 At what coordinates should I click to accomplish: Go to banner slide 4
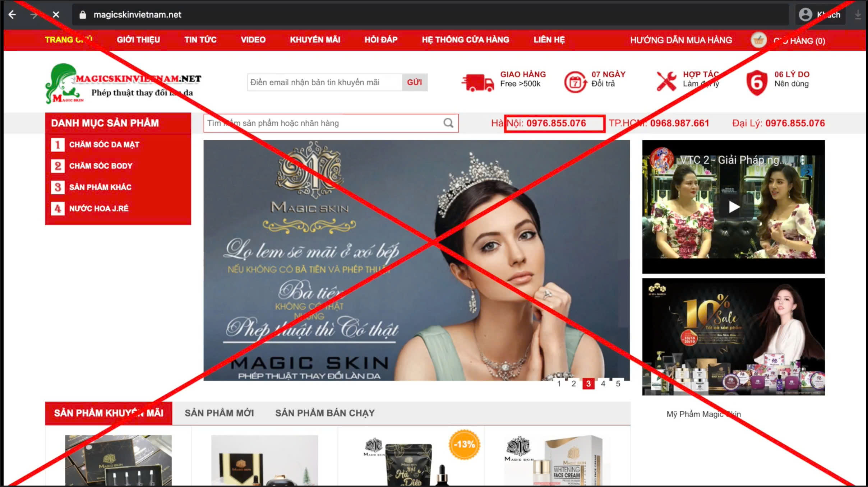click(603, 384)
